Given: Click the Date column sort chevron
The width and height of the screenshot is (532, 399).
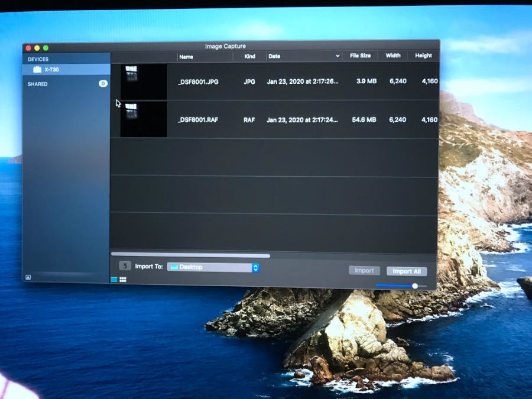Looking at the screenshot, I should [338, 56].
